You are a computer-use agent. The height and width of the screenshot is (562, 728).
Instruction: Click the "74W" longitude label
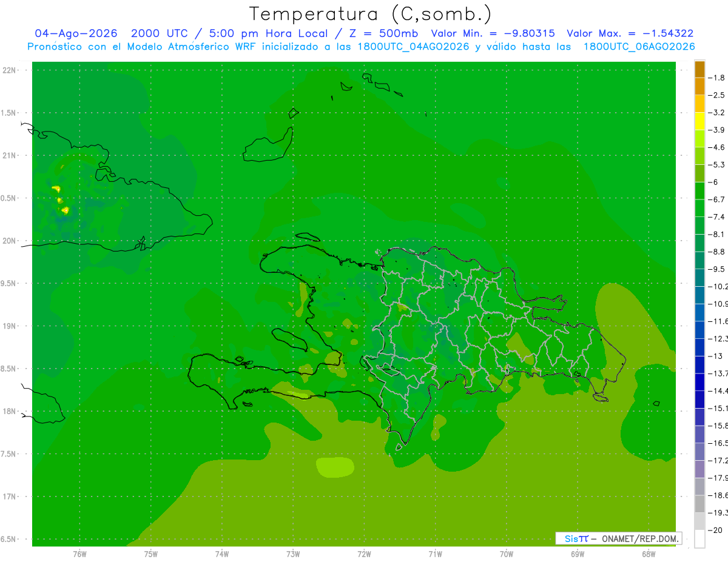(x=222, y=554)
